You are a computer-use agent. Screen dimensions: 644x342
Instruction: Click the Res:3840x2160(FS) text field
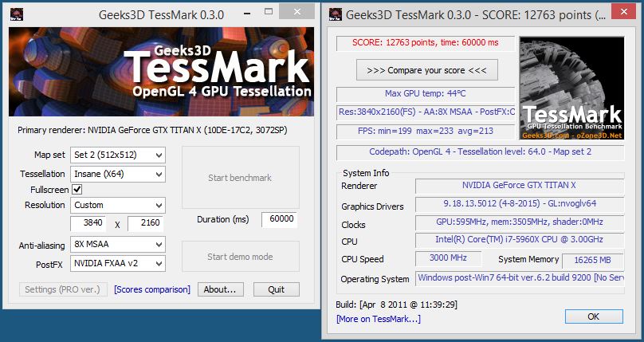point(426,112)
